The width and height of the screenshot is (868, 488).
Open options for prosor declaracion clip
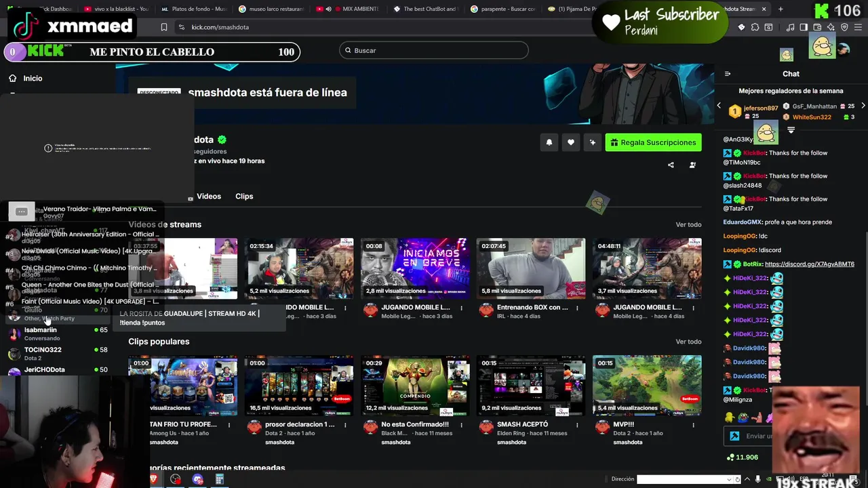tap(345, 425)
